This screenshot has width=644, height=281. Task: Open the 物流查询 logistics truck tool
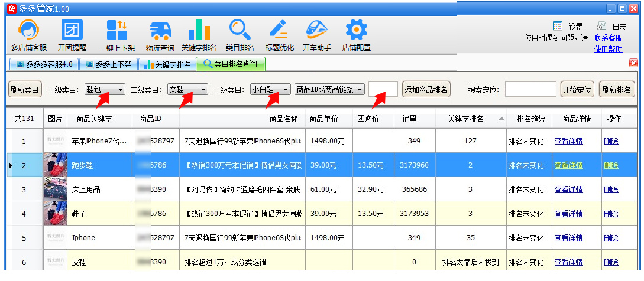[160, 35]
